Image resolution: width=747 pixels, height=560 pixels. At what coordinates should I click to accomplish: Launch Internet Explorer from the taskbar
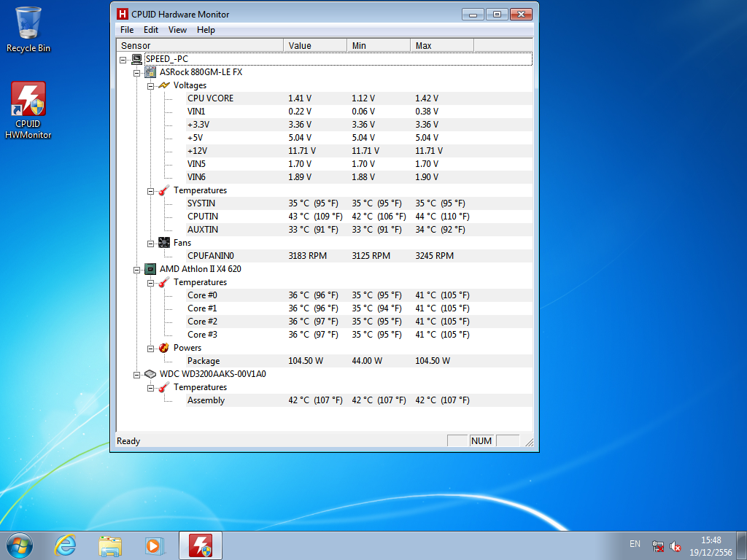click(65, 545)
